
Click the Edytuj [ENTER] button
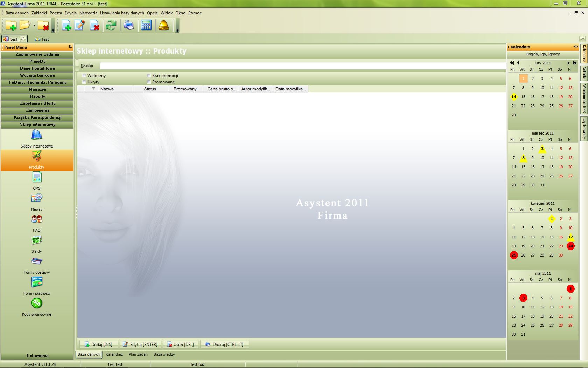[141, 344]
